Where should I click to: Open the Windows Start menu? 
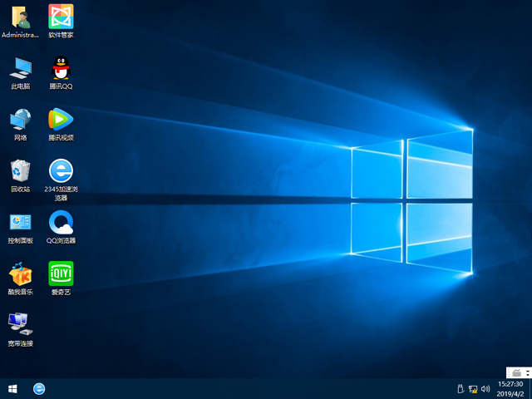[12, 388]
